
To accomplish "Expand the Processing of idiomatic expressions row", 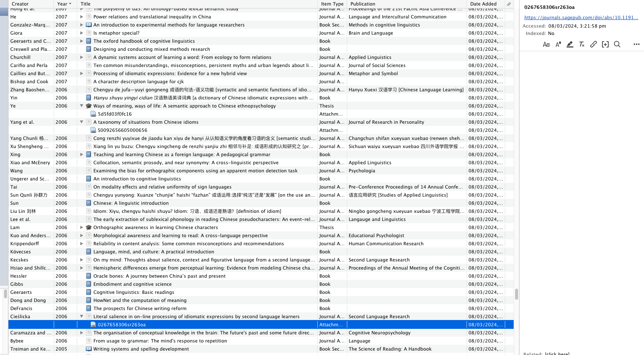I will click(82, 74).
